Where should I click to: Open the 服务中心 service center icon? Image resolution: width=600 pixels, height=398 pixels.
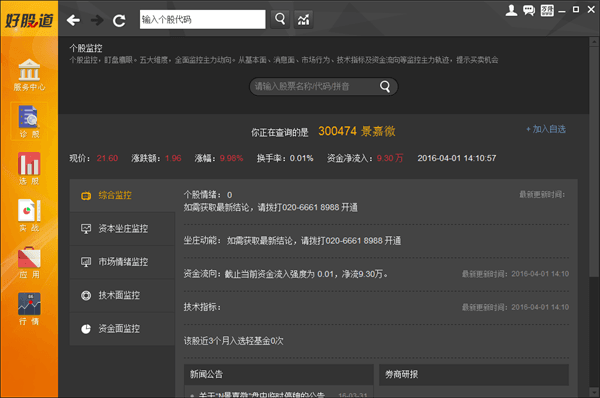pyautogui.click(x=29, y=75)
